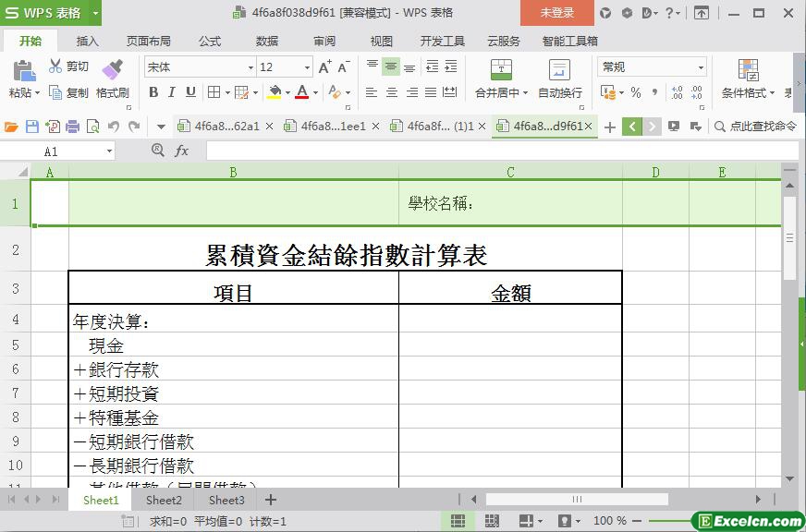Image resolution: width=806 pixels, height=532 pixels.
Task: Click the Format Painter (格式刷) icon
Action: coord(113,70)
